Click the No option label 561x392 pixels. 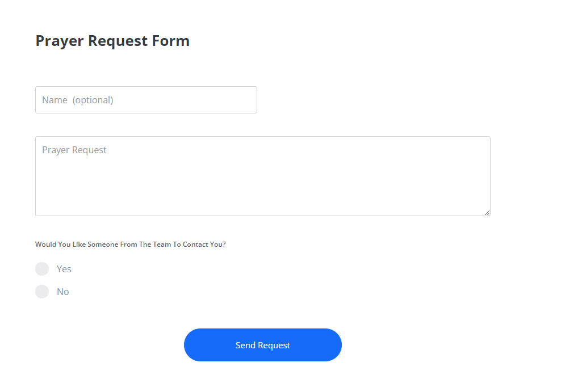point(62,291)
